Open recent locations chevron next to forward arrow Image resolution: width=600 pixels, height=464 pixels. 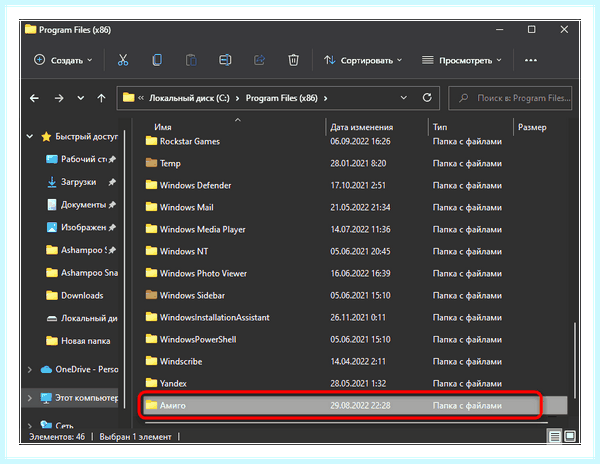pyautogui.click(x=80, y=98)
